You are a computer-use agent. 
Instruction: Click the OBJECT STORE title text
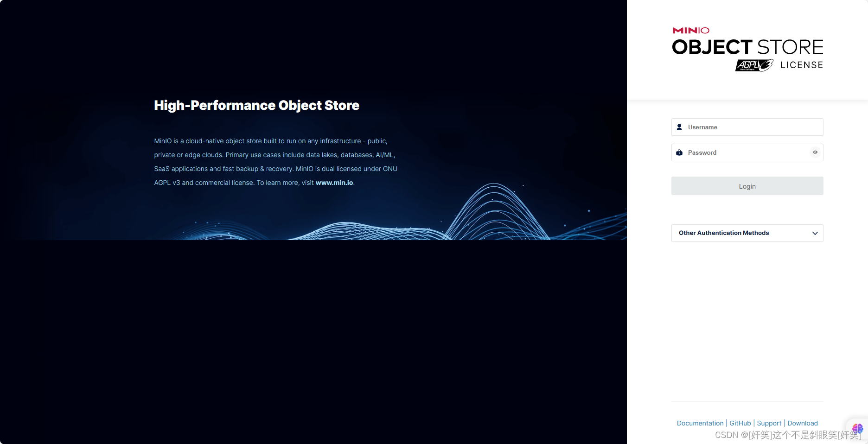click(747, 47)
